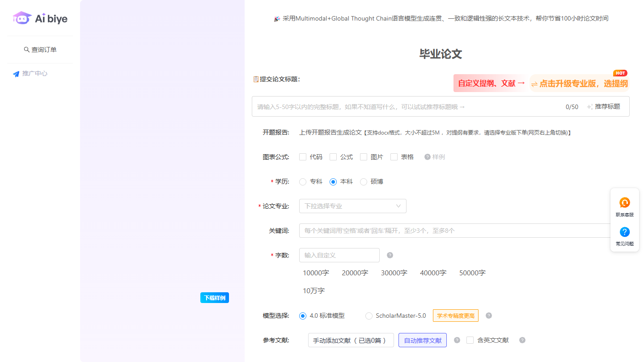644x362 pixels.
Task: Choose 40000字 word count
Action: (433, 273)
